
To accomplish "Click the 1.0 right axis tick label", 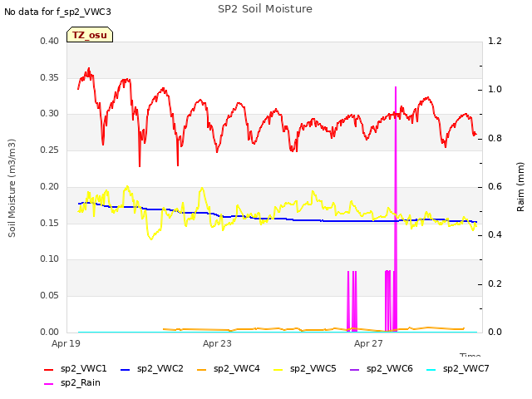I will pos(495,90).
